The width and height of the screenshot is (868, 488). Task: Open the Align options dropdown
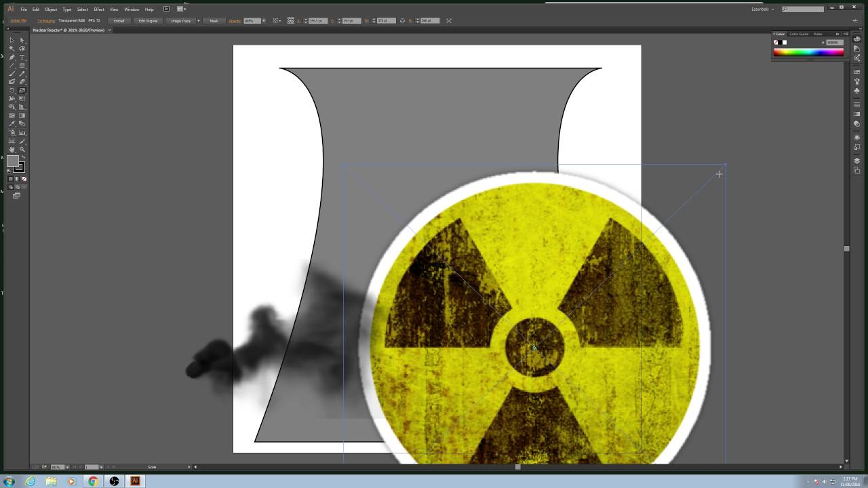click(x=277, y=20)
